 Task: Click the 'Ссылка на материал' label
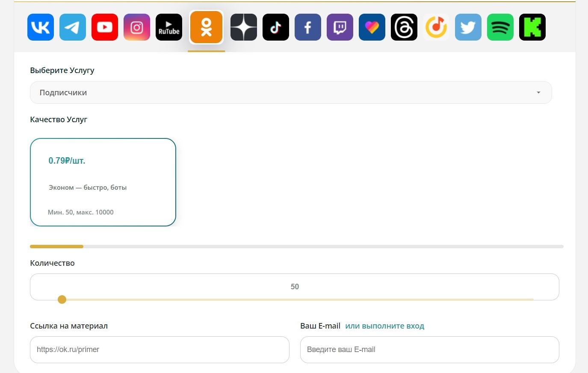[x=69, y=326]
